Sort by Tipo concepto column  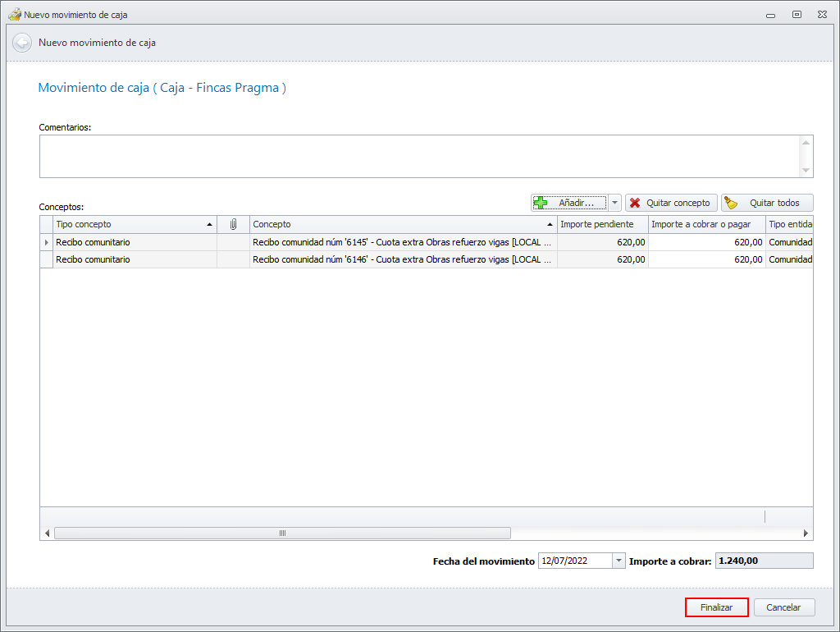[135, 224]
